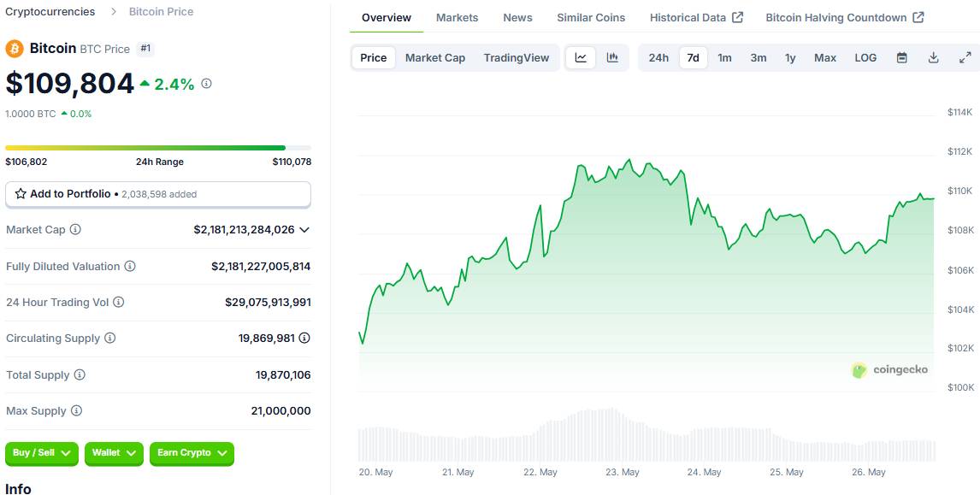
Task: Click the Info section heading
Action: point(18,489)
